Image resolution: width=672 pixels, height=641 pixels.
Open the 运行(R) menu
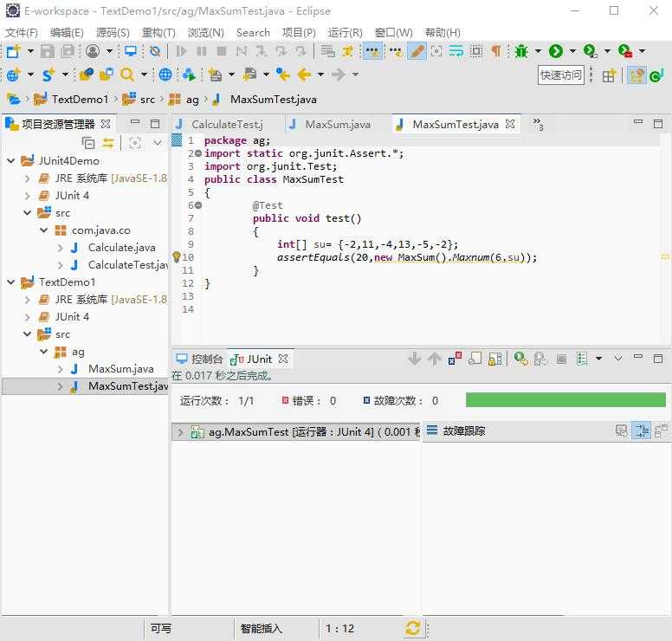(x=345, y=33)
